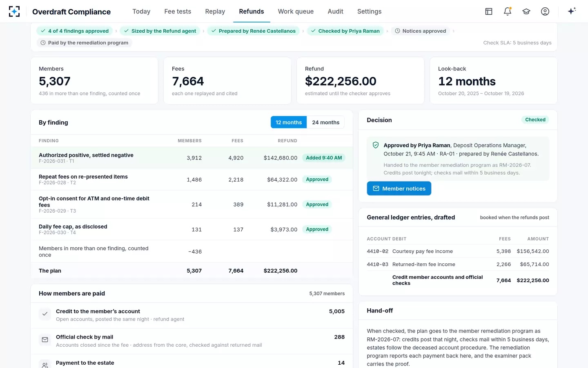The height and width of the screenshot is (368, 588).
Task: Select the Refunds tab
Action: pyautogui.click(x=252, y=11)
